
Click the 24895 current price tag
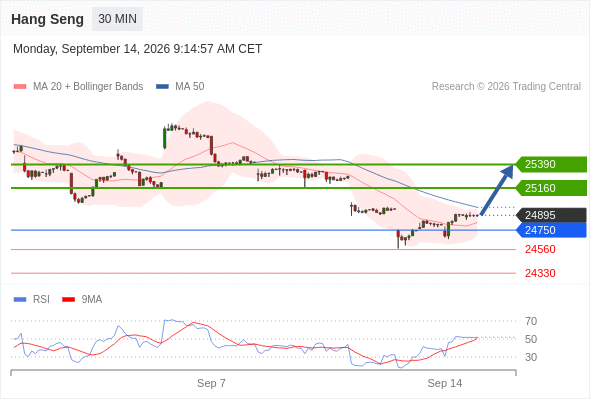click(551, 215)
